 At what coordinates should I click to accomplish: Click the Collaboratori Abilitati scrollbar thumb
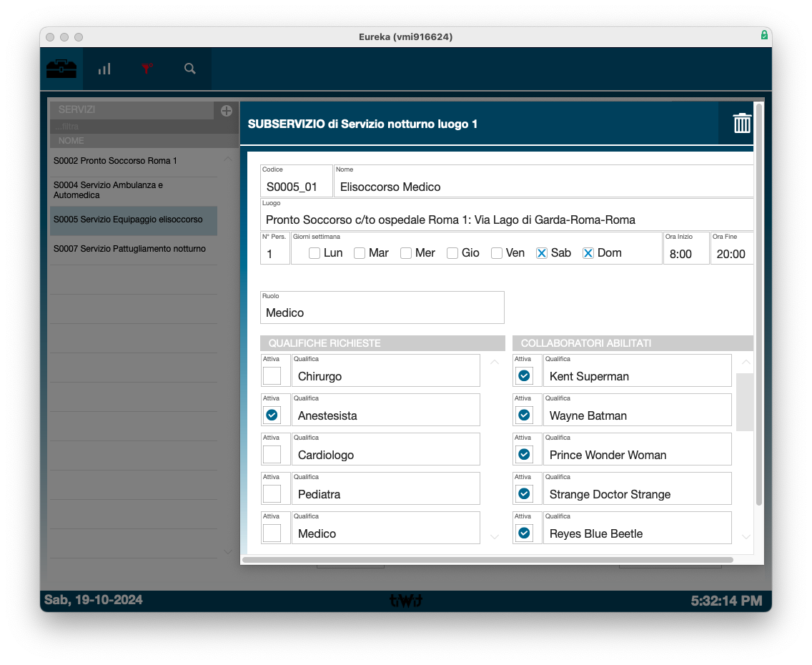[745, 402]
